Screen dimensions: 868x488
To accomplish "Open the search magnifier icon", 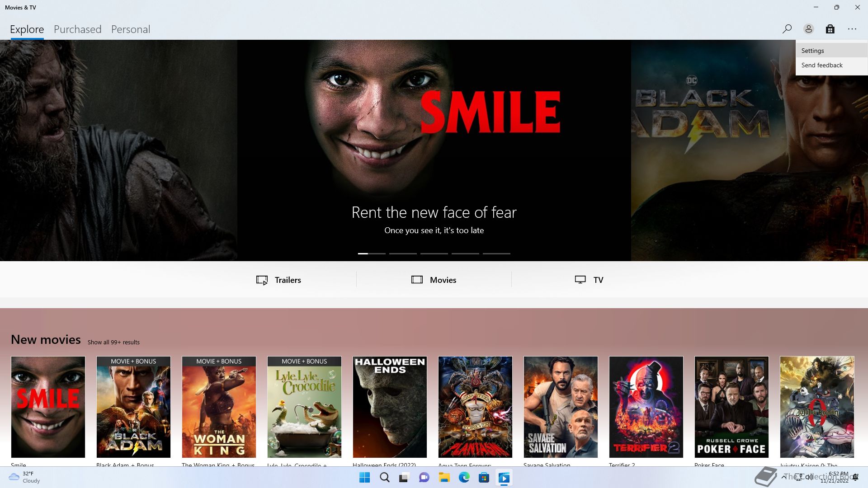I will tap(787, 29).
